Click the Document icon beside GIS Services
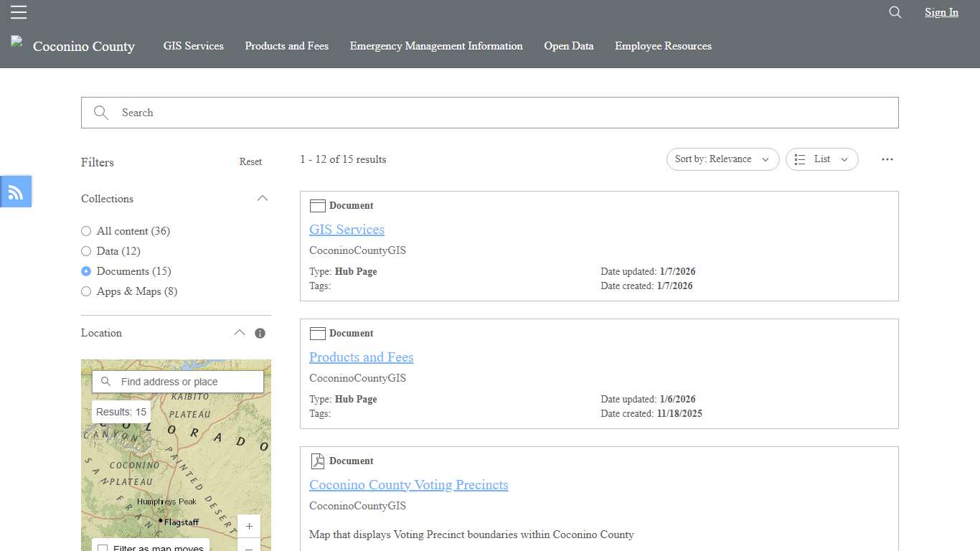This screenshot has height=551, width=980. [317, 205]
